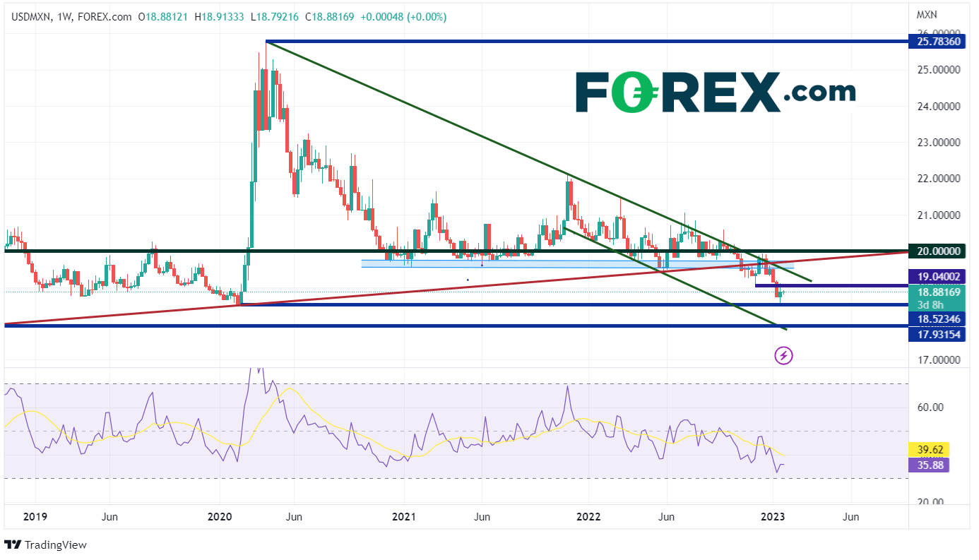Click the closing price C18.88169 value

point(330,17)
